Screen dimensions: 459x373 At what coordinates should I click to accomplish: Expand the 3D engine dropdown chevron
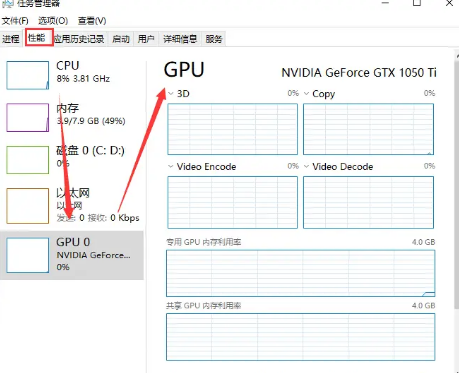point(171,94)
